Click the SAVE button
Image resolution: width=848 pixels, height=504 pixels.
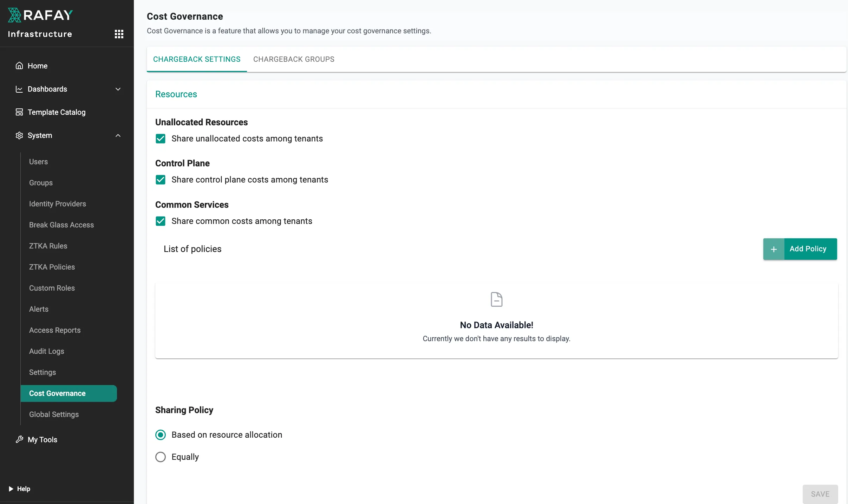tap(820, 494)
